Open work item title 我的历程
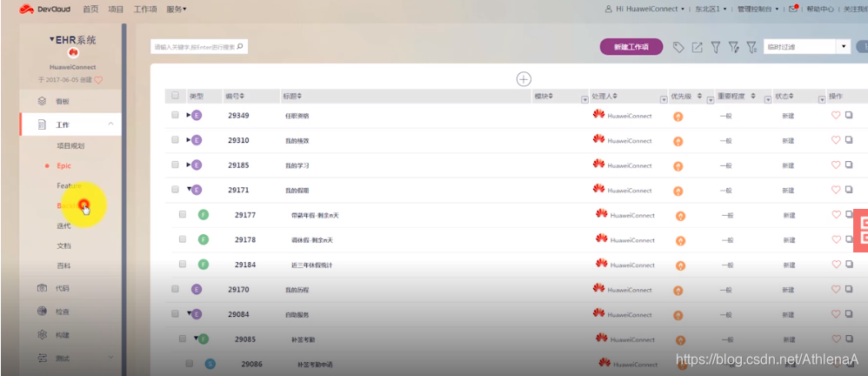Viewport: 868px width, 376px height. click(x=297, y=290)
